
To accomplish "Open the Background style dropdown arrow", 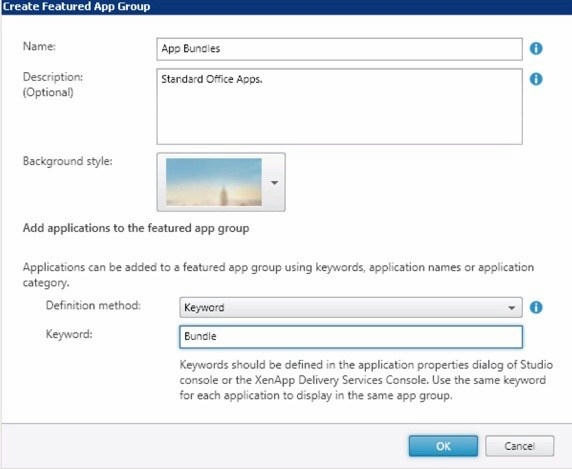I will tap(275, 182).
